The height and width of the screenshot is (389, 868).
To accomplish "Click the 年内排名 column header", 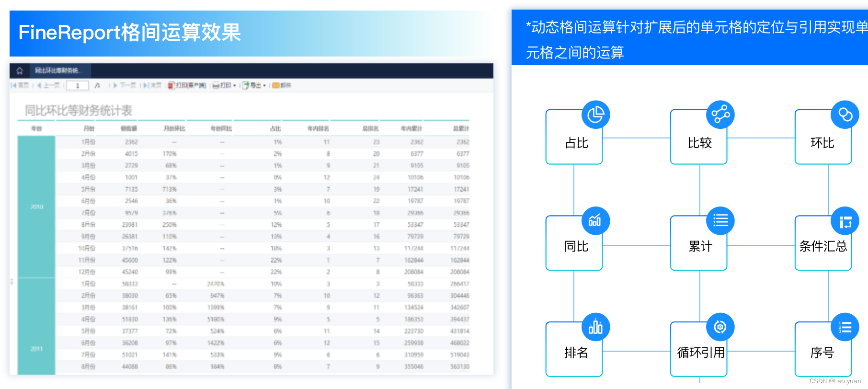I will pyautogui.click(x=318, y=128).
